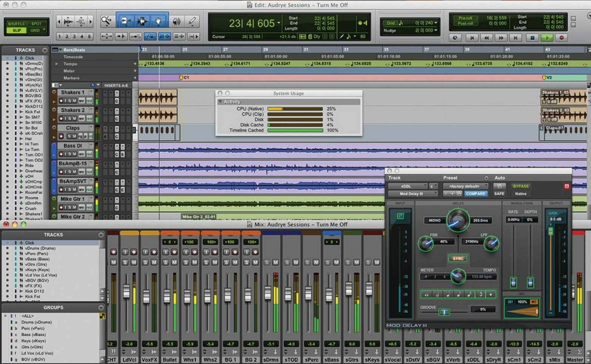Click the modulation RATE slider handle
This screenshot has width=591, height=364.
(x=513, y=282)
